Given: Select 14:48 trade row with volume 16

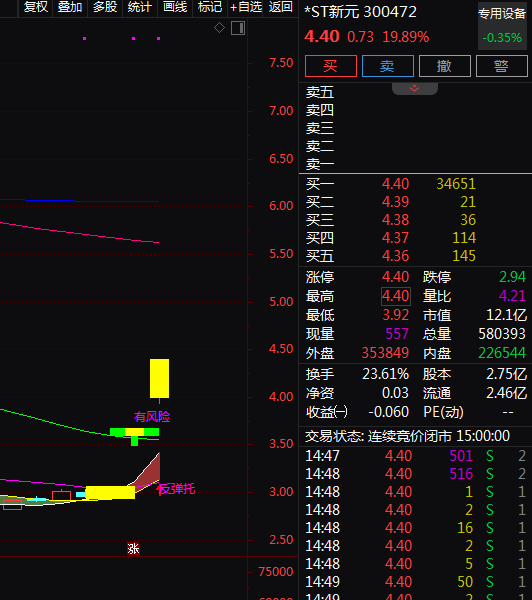Looking at the screenshot, I should (x=416, y=528).
